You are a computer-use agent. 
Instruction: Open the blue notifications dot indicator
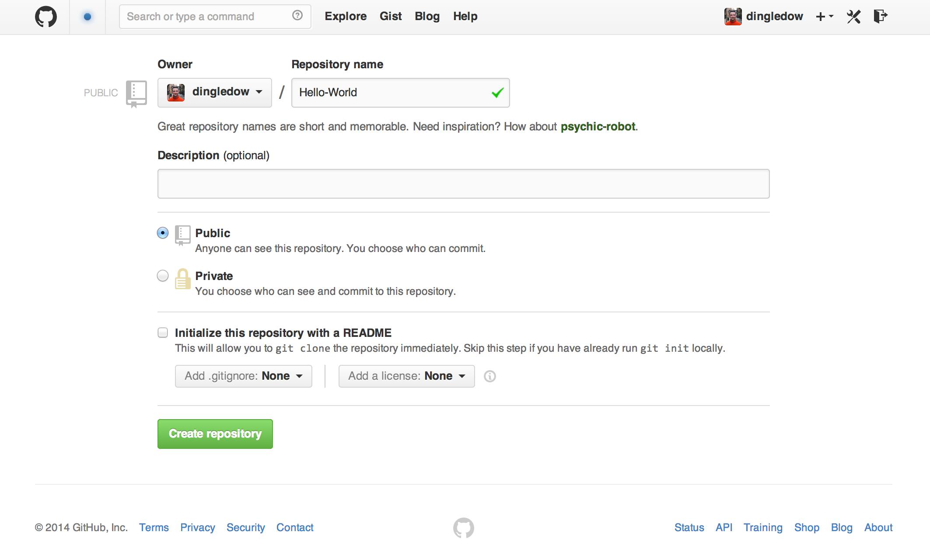coord(87,17)
